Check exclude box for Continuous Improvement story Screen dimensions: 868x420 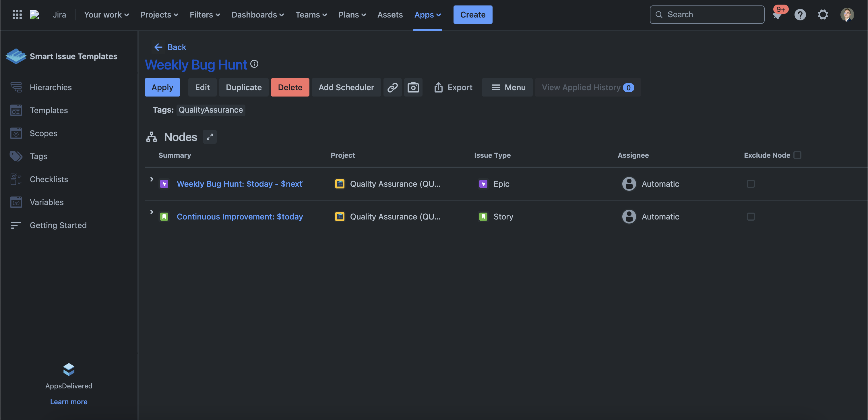point(750,217)
